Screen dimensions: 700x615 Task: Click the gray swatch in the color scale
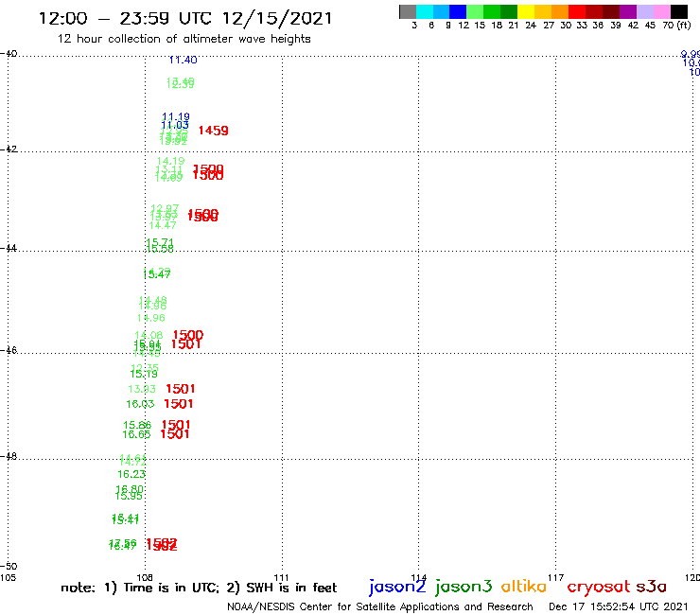[x=408, y=11]
